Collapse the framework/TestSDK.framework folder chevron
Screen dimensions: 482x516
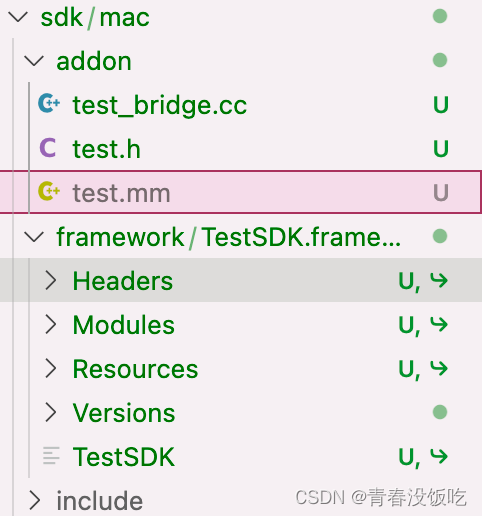(34, 237)
